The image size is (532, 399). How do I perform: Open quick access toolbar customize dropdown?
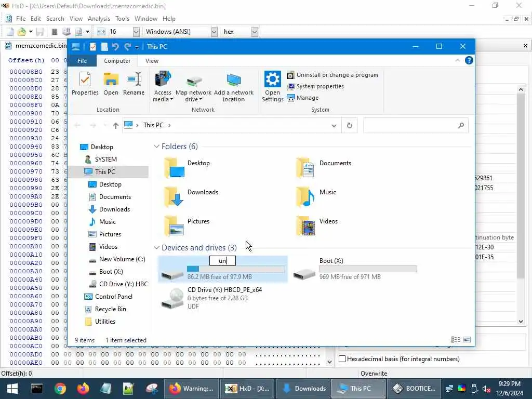pyautogui.click(x=137, y=47)
